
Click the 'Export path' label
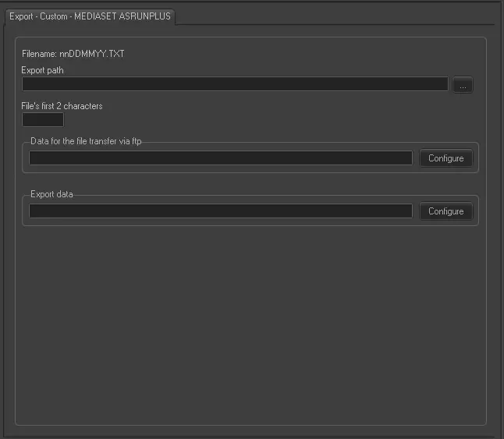tap(42, 70)
